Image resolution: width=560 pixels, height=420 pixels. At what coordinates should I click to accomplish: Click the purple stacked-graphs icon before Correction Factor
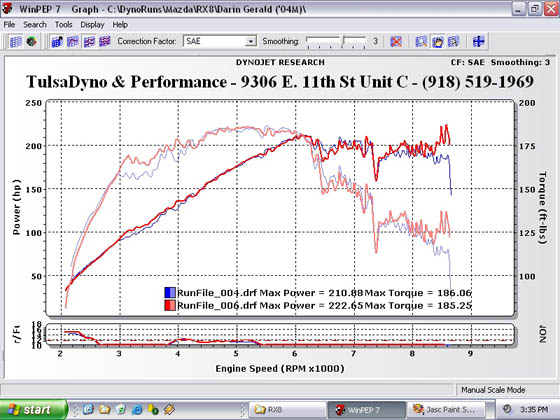[x=105, y=41]
